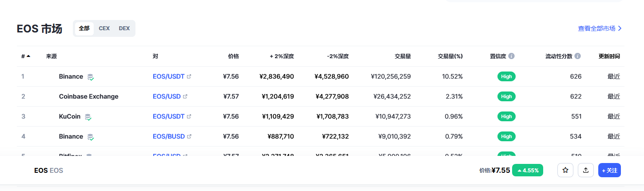Click the external link icon beside EOS/BUSD
This screenshot has height=191, width=644.
click(189, 136)
